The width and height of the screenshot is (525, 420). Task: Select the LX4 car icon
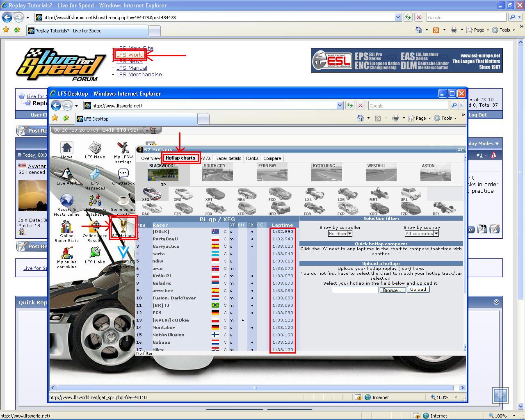(x=314, y=194)
